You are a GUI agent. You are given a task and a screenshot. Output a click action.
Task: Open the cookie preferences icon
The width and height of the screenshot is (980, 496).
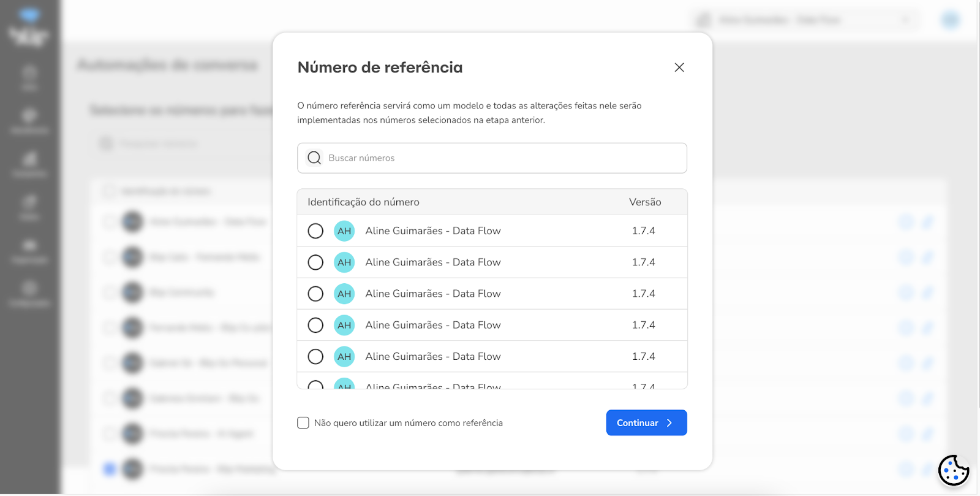pyautogui.click(x=954, y=470)
